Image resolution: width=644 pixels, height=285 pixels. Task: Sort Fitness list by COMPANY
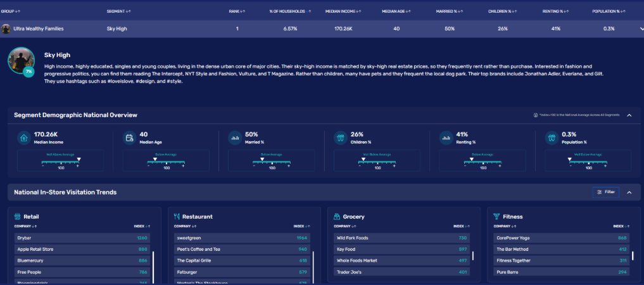505,226
